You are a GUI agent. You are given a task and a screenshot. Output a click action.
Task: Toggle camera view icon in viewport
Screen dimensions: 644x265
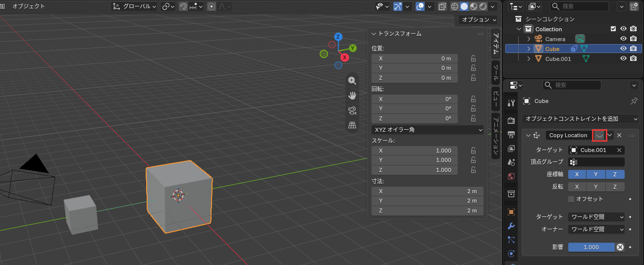[x=352, y=110]
